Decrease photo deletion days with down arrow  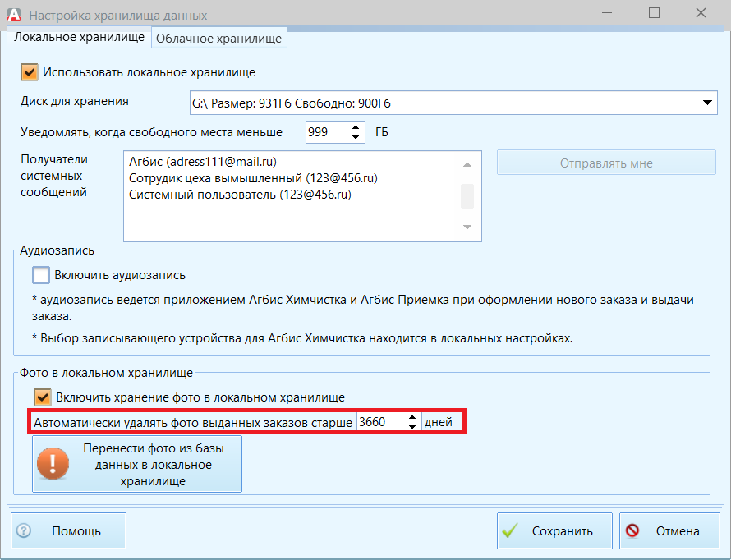pyautogui.click(x=412, y=427)
